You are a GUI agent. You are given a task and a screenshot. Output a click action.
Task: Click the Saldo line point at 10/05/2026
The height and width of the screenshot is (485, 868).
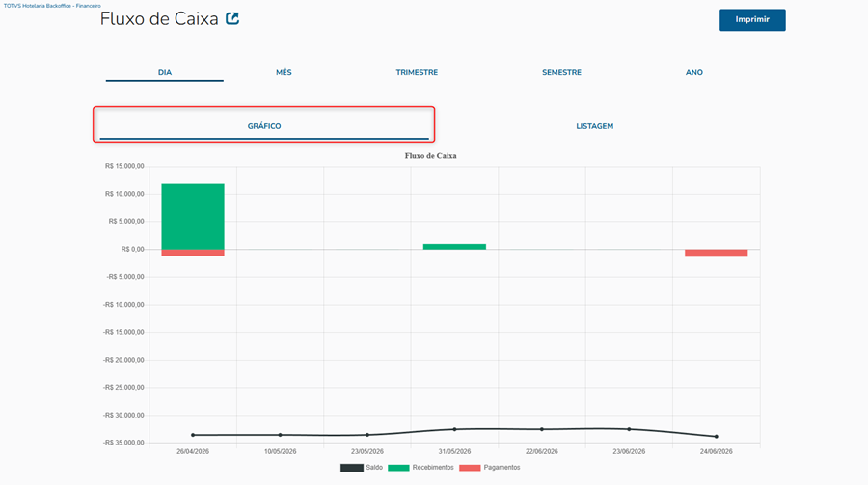pyautogui.click(x=280, y=435)
